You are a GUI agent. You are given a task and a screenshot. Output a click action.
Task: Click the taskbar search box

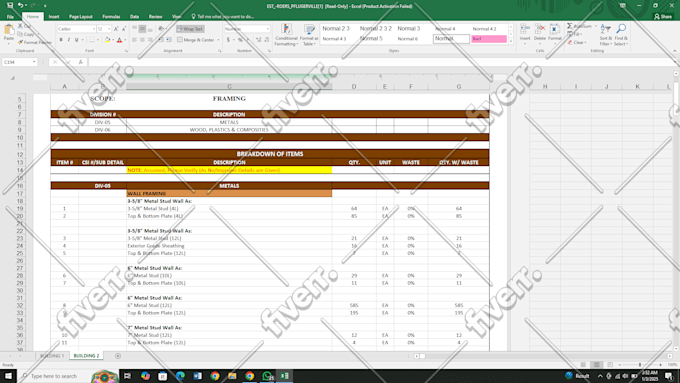point(54,376)
